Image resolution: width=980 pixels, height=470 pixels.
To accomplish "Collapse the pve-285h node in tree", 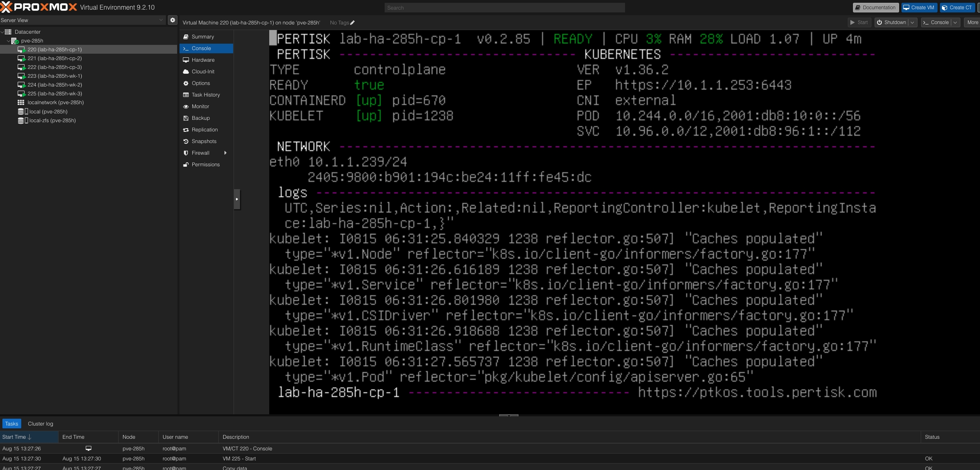I will 8,41.
